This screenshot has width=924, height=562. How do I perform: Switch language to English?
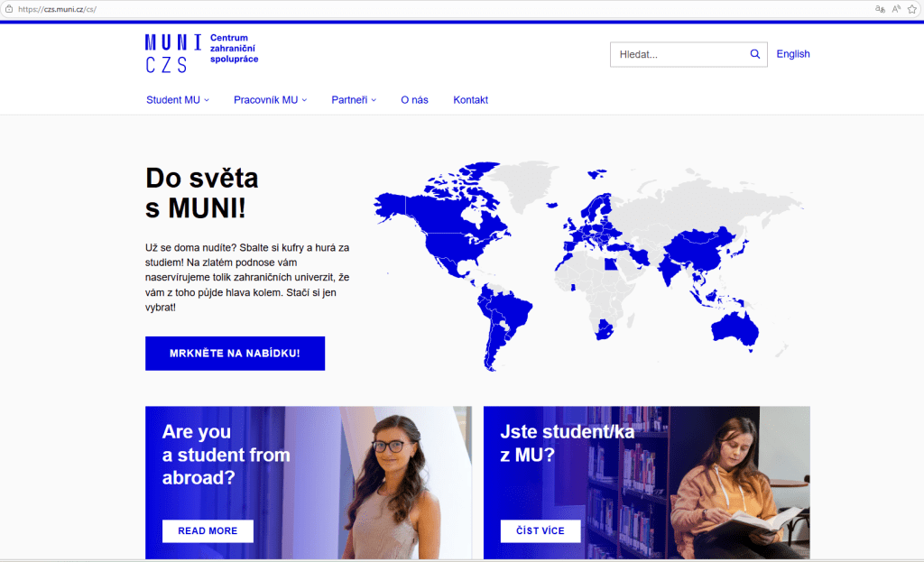point(792,54)
